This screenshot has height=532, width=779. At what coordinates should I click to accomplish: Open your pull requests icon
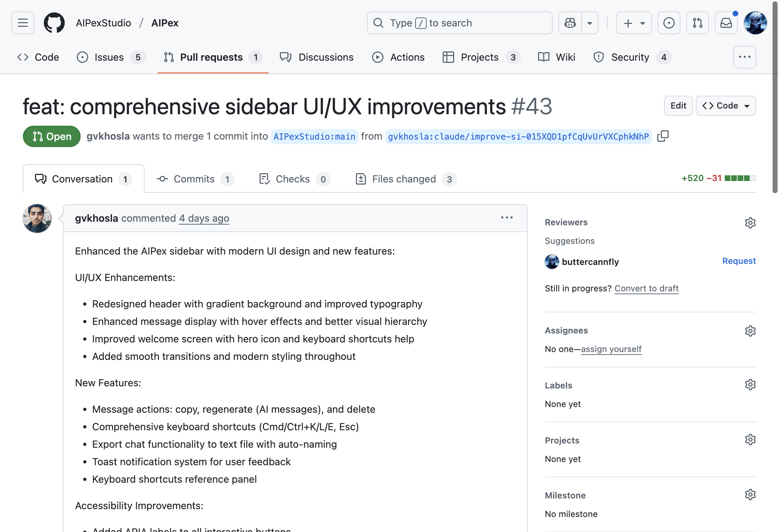(698, 23)
